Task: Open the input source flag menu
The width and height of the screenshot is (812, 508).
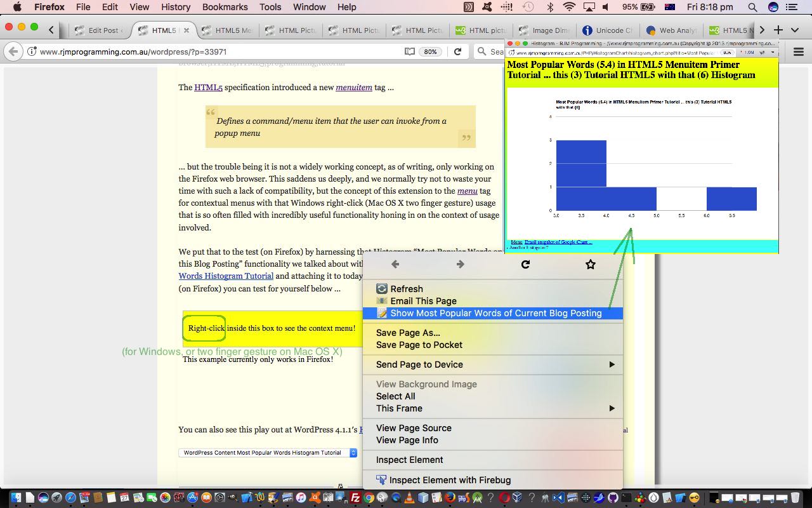Action: pos(669,7)
